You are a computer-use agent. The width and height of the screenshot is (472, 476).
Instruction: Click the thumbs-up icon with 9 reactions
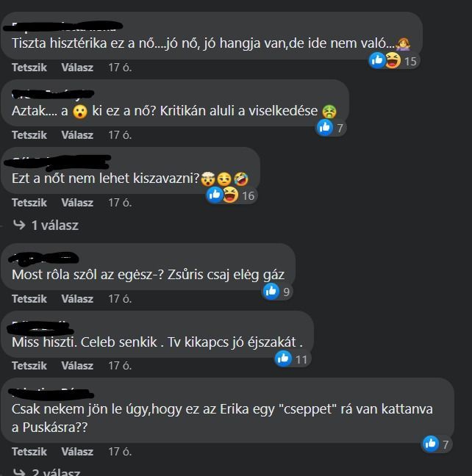pos(271,292)
